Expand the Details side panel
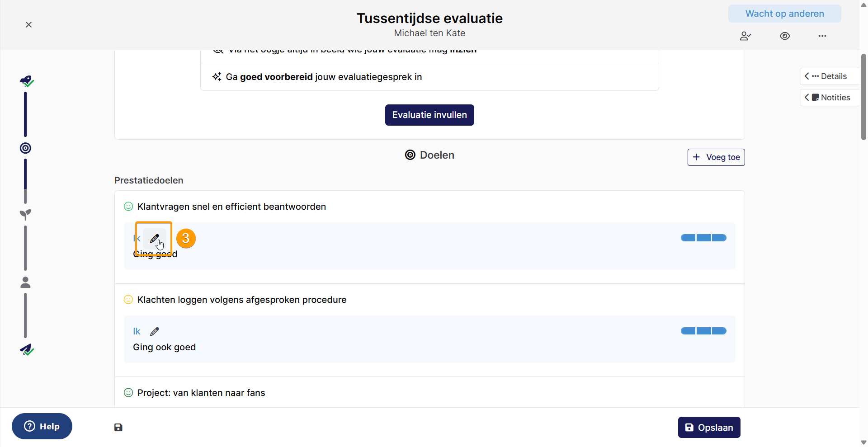 click(x=829, y=76)
